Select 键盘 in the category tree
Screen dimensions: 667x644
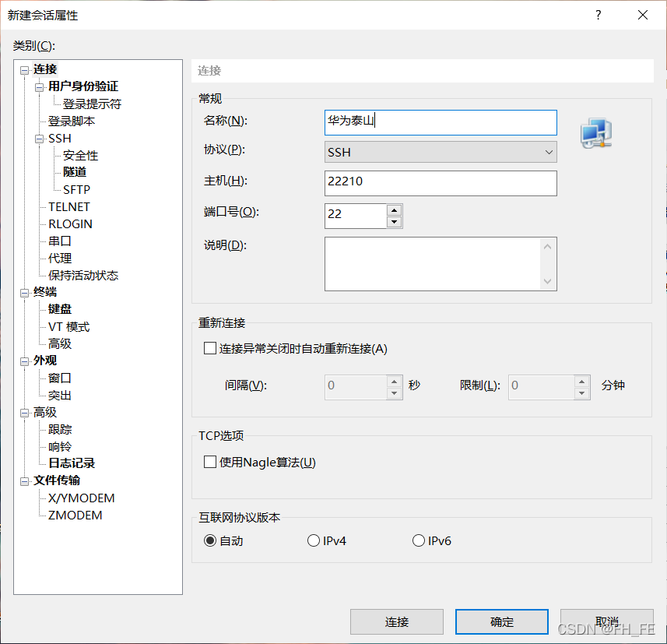tap(60, 309)
